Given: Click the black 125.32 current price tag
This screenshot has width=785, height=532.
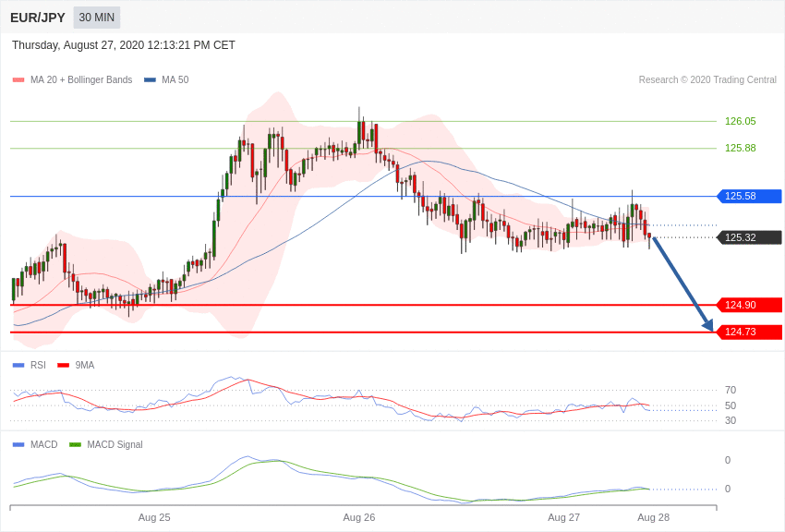Looking at the screenshot, I should [x=750, y=237].
